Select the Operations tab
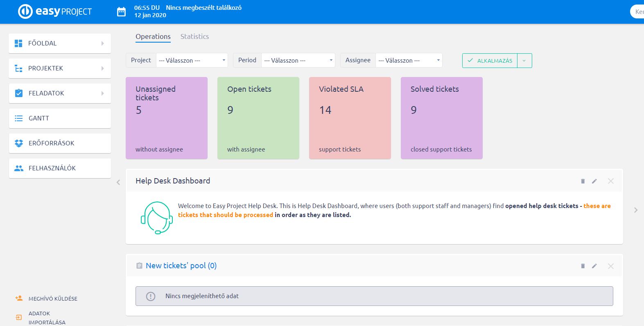The width and height of the screenshot is (644, 326). pos(153,36)
